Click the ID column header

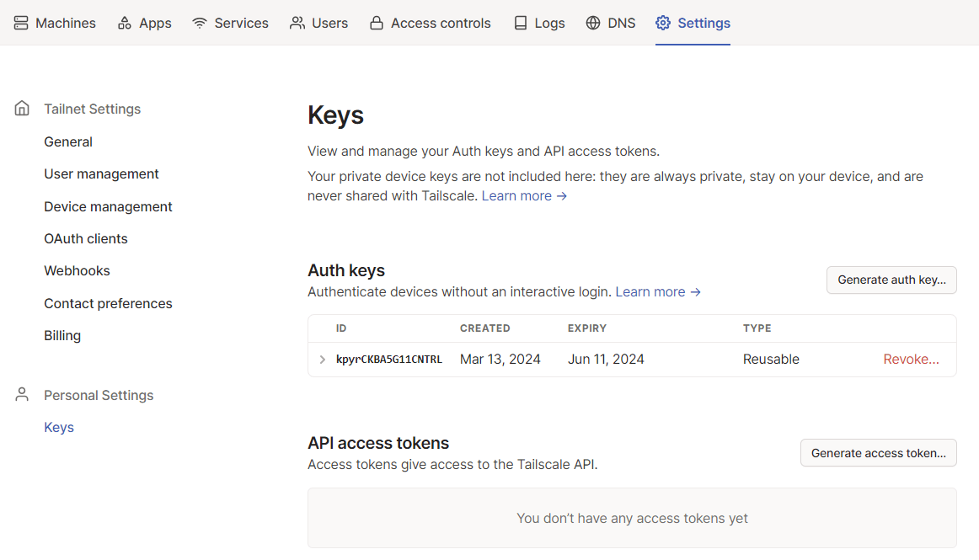[341, 328]
